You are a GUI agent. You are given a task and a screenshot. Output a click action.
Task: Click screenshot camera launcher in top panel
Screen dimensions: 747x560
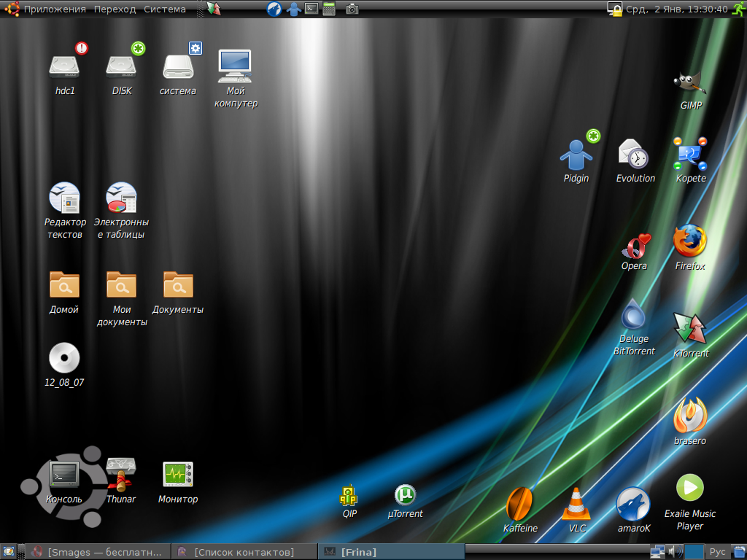click(x=352, y=9)
